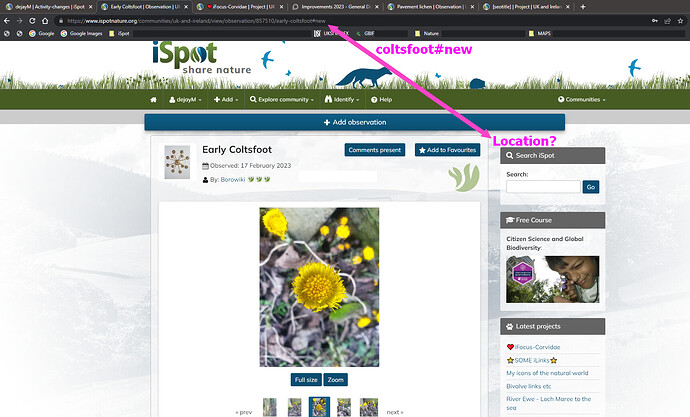
Task: Close the Pavement lichen Observation tab
Action: click(472, 7)
